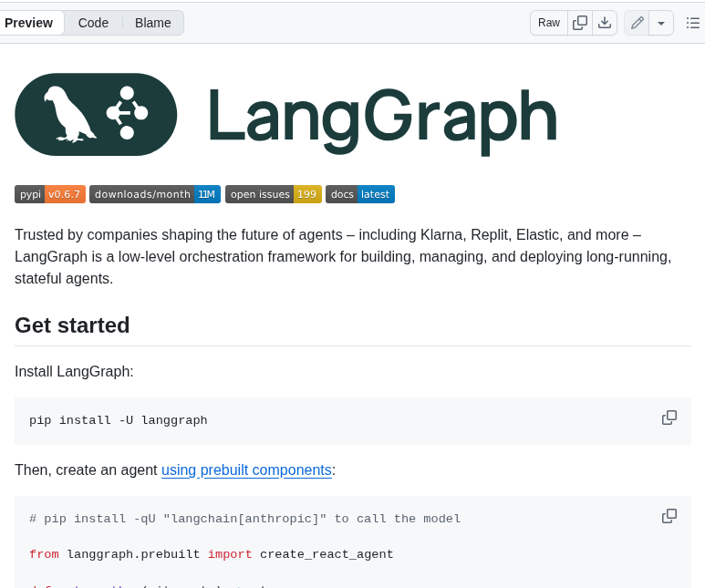This screenshot has width=705, height=588.
Task: Click the 'from langgraph.prebuilt import create_react_agent' line
Action: [212, 554]
